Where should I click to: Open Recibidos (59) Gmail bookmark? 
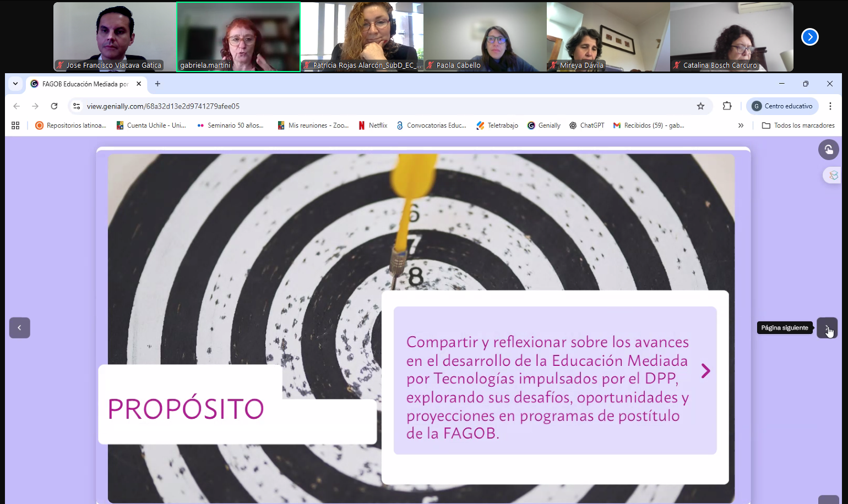pos(649,125)
